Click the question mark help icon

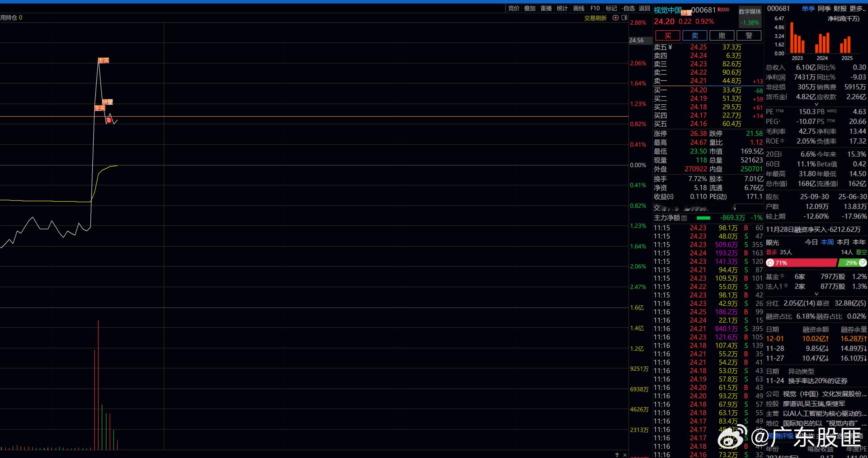(617, 455)
